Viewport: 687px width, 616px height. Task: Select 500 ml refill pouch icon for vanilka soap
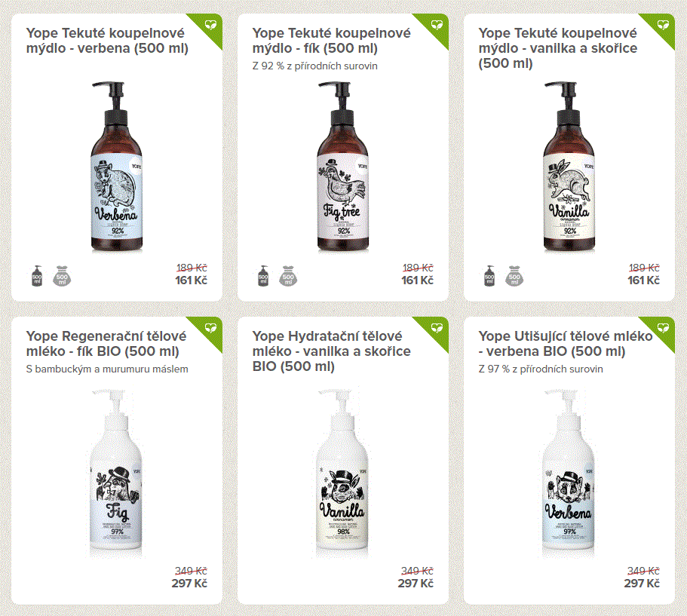[x=514, y=277]
